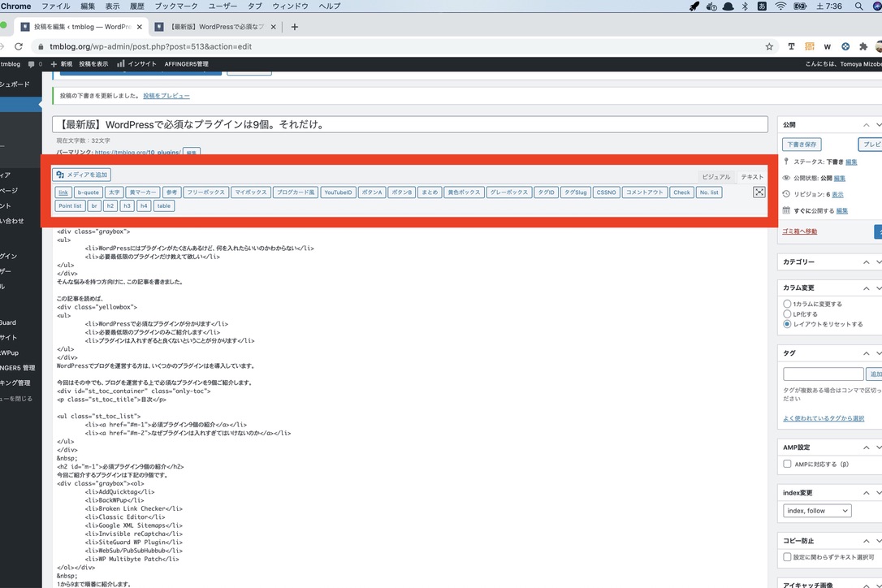Select 1カラムに変更する radio option

point(787,304)
